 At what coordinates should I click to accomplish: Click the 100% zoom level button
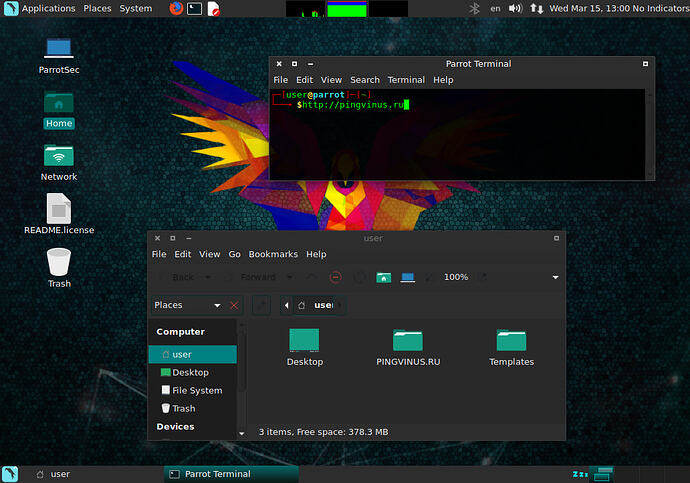[x=456, y=277]
